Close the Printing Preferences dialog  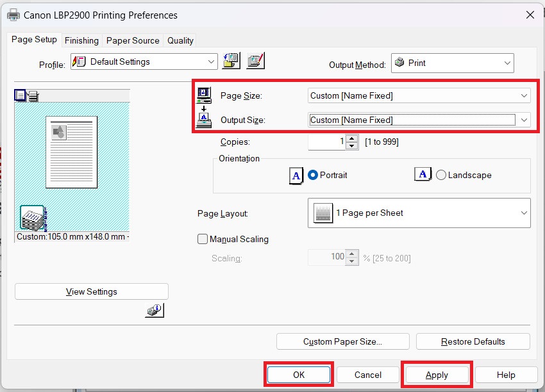(x=530, y=15)
